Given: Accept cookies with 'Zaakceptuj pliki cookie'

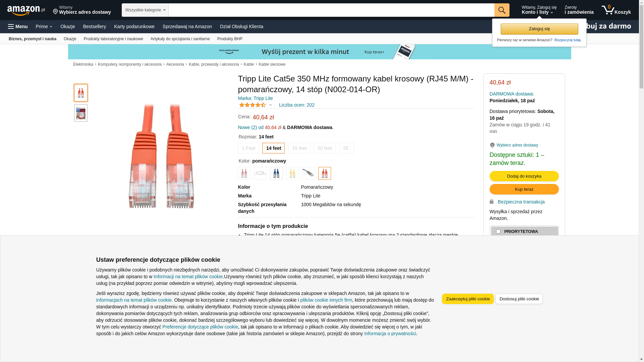Looking at the screenshot, I should click(x=468, y=299).
